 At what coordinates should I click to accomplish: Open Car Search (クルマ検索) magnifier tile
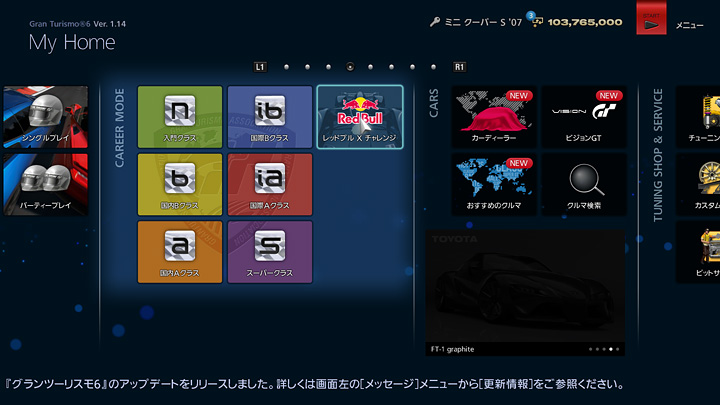click(585, 184)
